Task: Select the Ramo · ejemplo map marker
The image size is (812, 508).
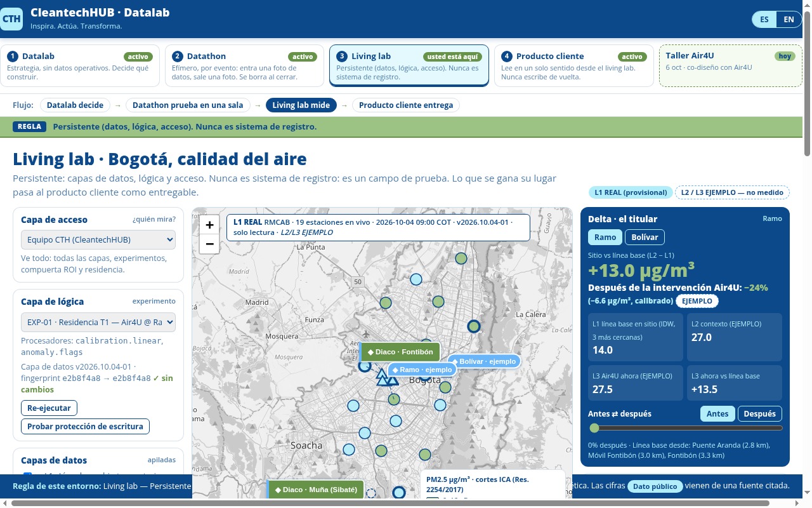Action: pos(422,370)
